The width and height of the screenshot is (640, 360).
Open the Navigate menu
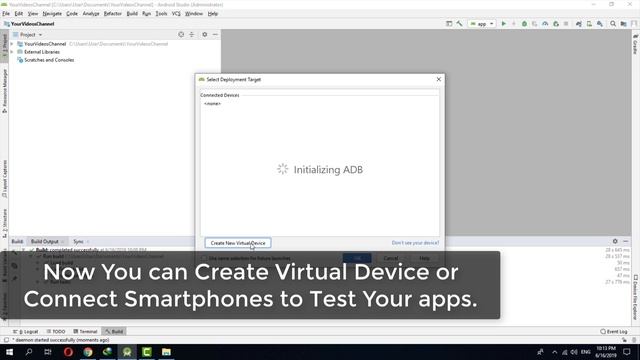(52, 13)
